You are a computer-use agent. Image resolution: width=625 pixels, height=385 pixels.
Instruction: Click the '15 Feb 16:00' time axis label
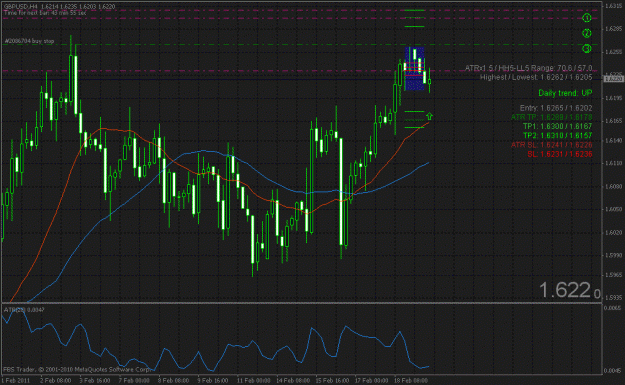332,381
